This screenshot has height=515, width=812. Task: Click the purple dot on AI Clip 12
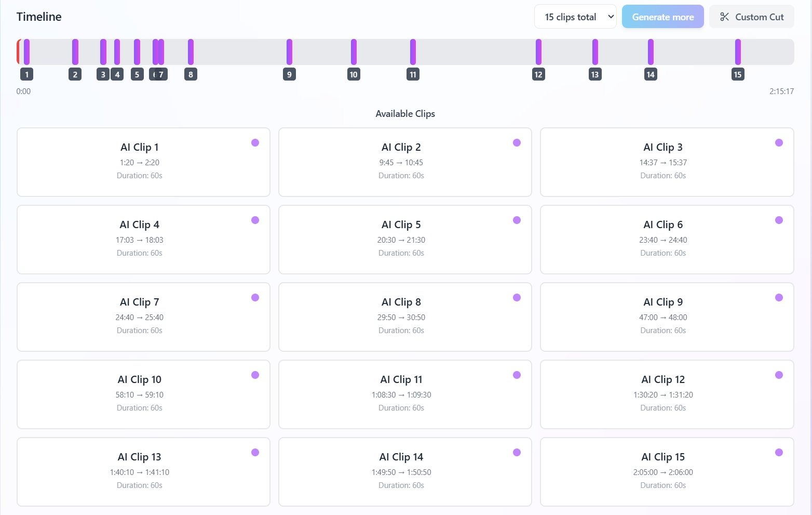tap(778, 375)
